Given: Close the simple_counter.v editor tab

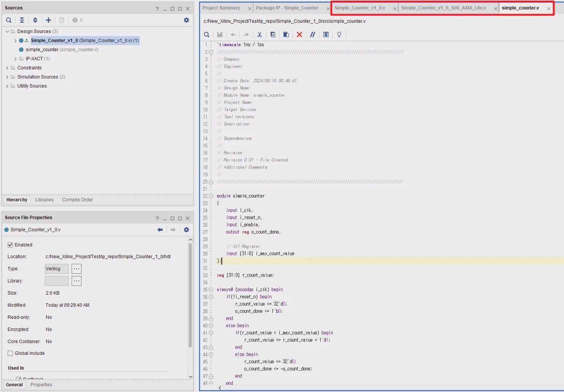Looking at the screenshot, I should click(548, 8).
